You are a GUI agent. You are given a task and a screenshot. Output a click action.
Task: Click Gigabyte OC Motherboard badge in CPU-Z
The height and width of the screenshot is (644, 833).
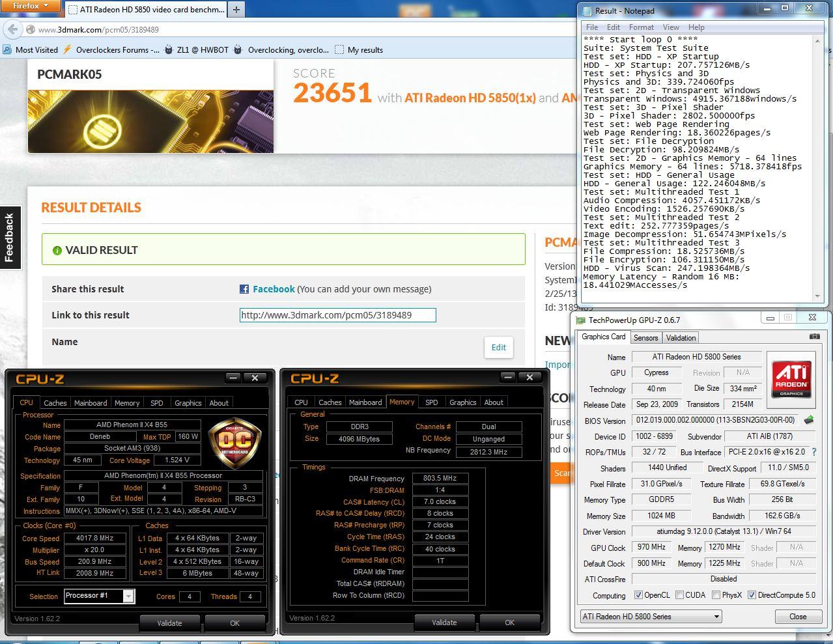click(234, 444)
